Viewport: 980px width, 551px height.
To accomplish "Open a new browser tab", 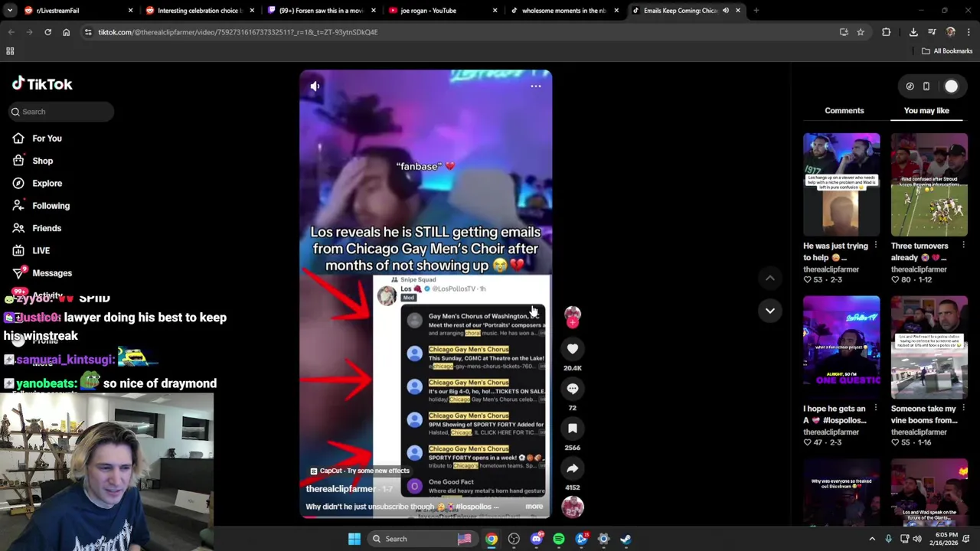I will click(x=756, y=11).
